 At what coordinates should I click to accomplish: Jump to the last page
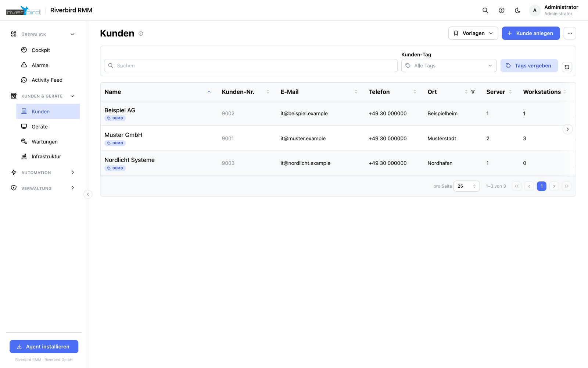567,186
